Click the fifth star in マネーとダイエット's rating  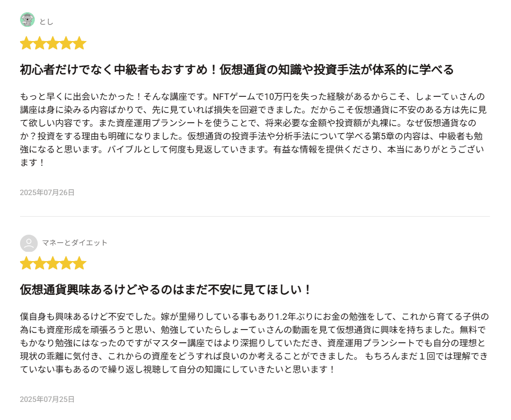click(x=79, y=263)
